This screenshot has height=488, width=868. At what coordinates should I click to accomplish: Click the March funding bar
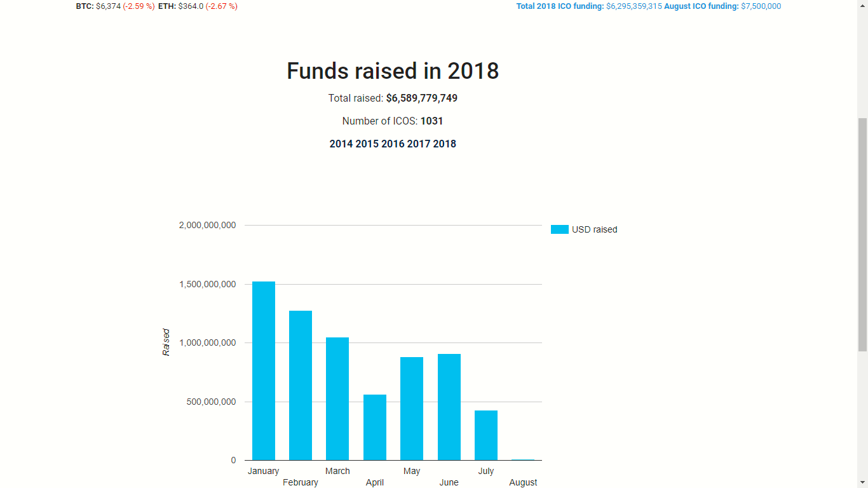(337, 399)
